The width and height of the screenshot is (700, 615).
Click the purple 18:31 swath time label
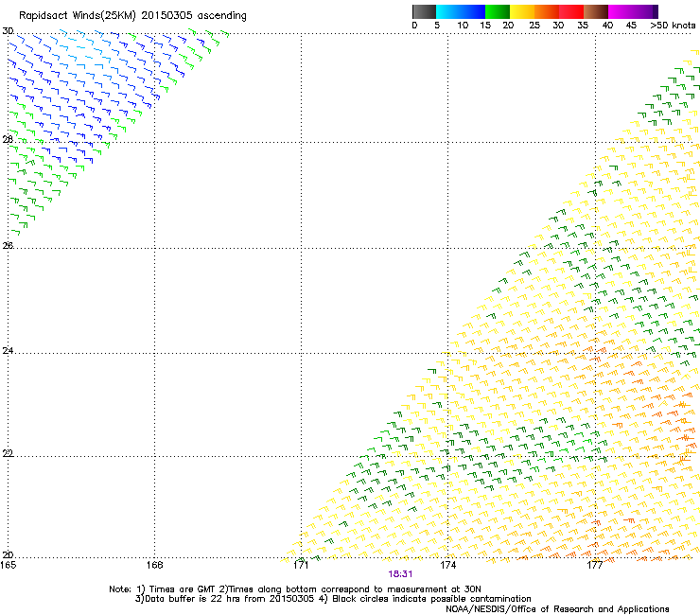[x=400, y=574]
